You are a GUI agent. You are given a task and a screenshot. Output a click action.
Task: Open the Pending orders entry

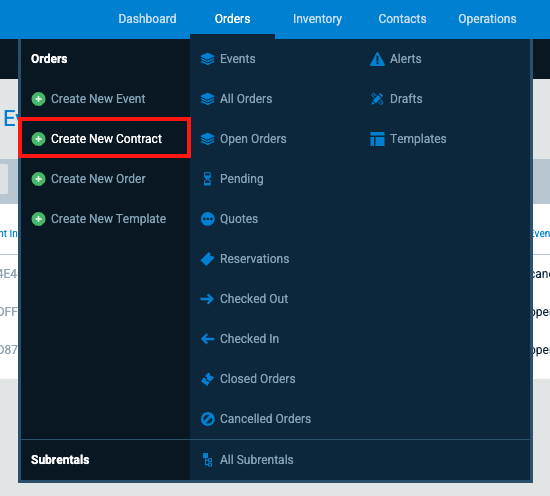242,179
